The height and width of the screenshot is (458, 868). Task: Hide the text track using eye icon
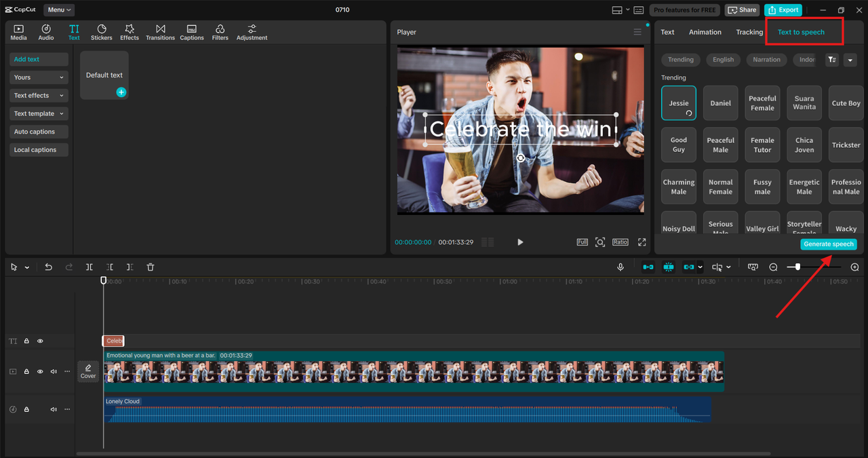click(40, 341)
